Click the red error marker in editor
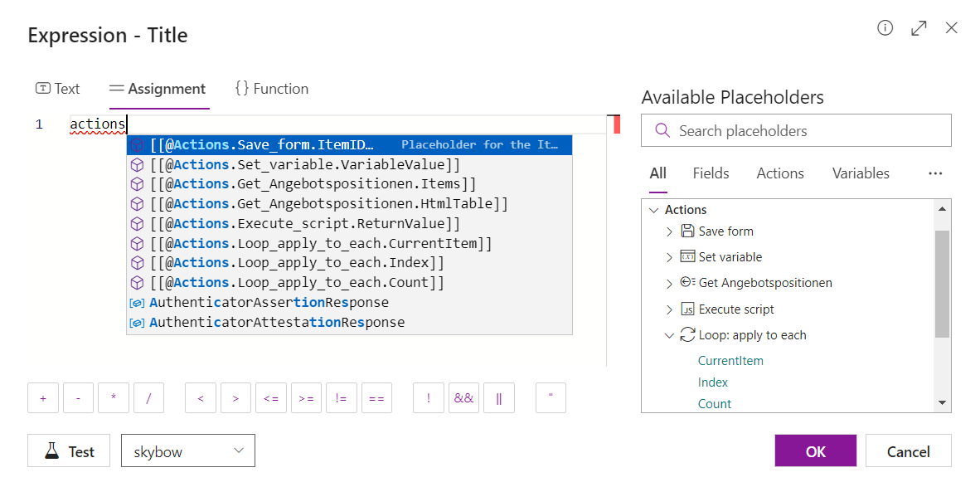This screenshot has width=980, height=487. tap(616, 124)
